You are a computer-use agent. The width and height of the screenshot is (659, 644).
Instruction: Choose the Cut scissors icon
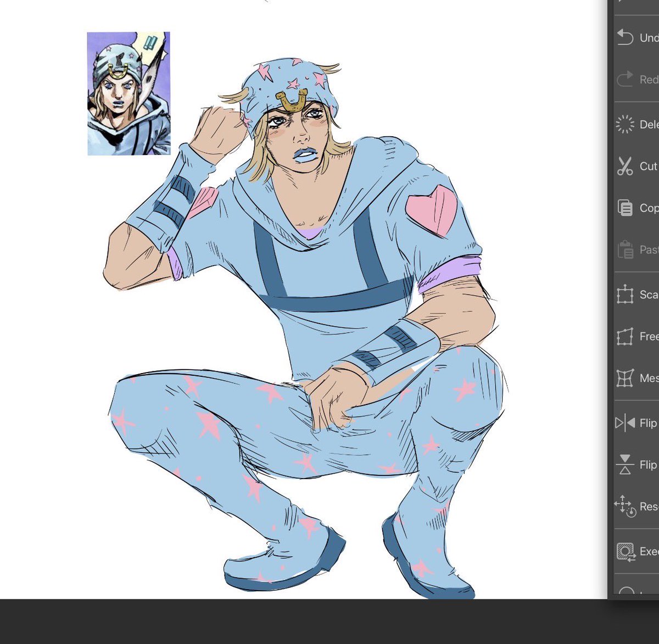tap(625, 166)
